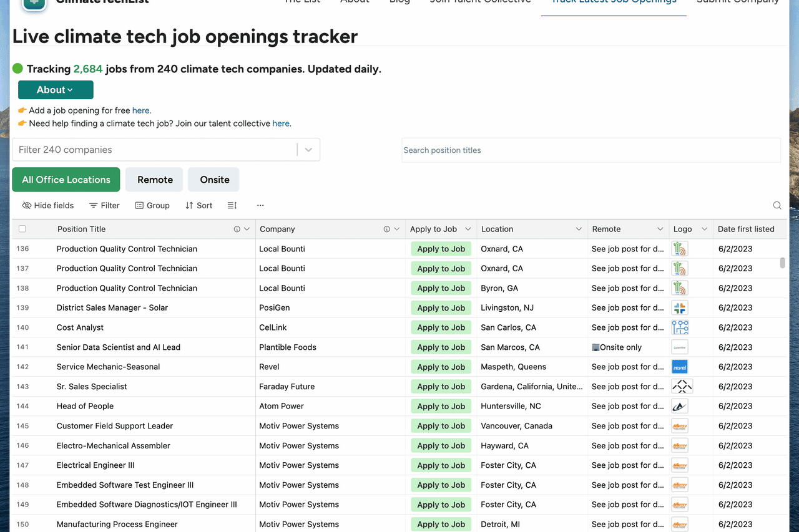Apply to Sr. Sales Specialist job
This screenshot has width=799, height=532.
click(441, 387)
